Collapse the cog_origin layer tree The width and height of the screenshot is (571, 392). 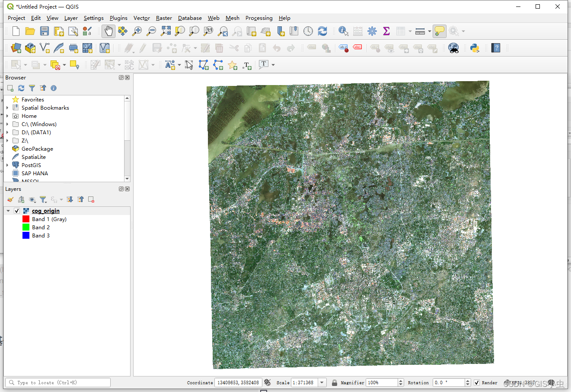[8, 211]
